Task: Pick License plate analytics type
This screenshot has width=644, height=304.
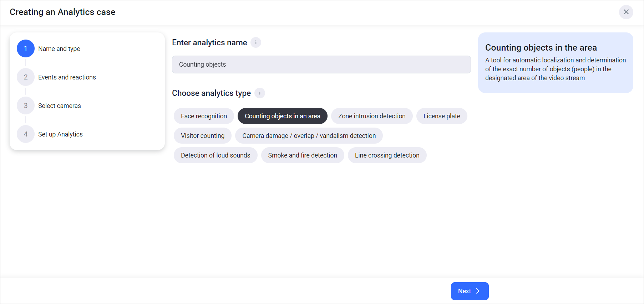Action: click(x=441, y=116)
